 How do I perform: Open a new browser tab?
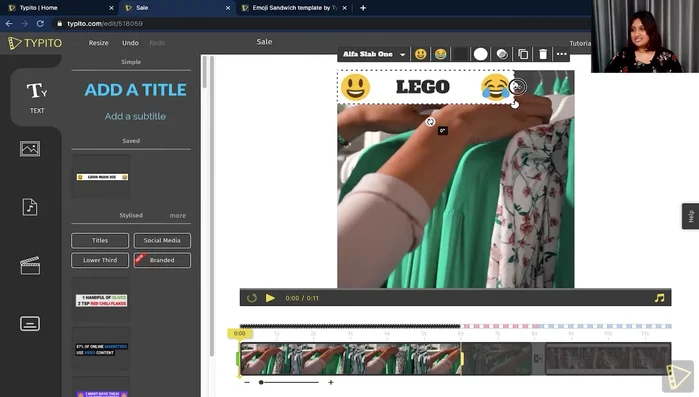[x=363, y=8]
